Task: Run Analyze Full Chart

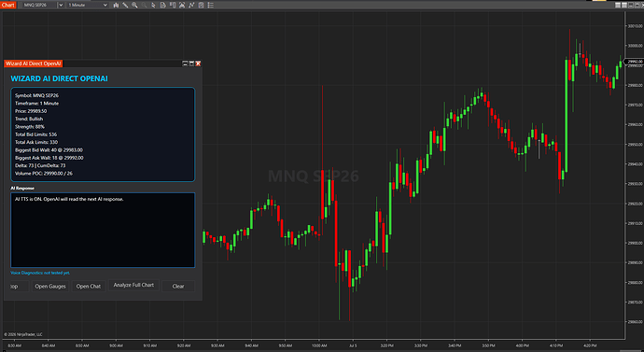Action: [133, 285]
